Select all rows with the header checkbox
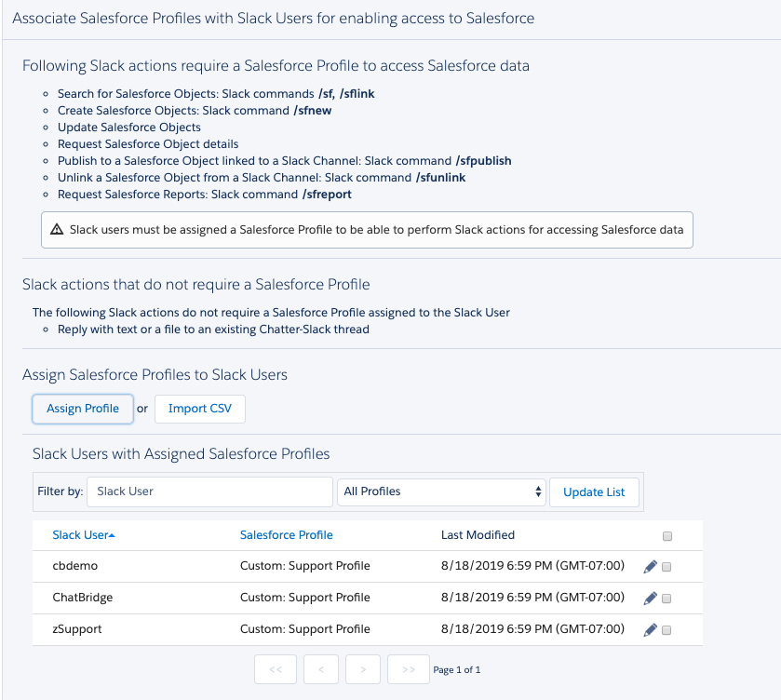781x700 pixels. pos(667,534)
